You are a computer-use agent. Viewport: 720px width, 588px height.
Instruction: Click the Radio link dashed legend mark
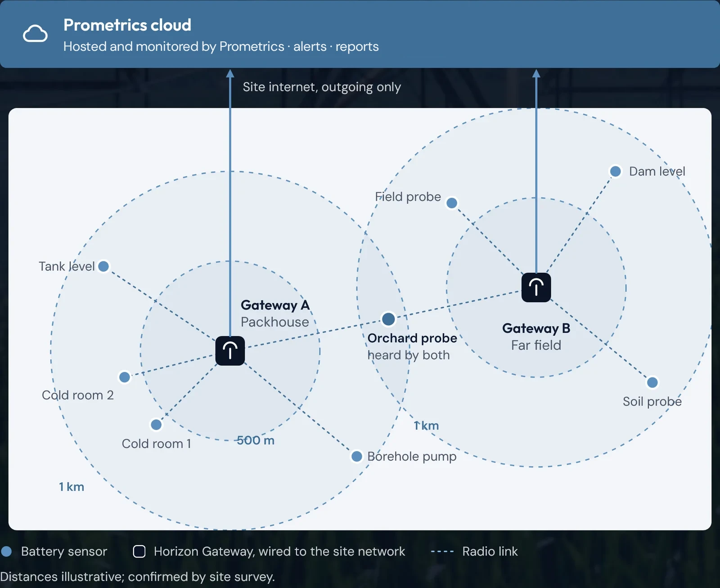(x=442, y=552)
